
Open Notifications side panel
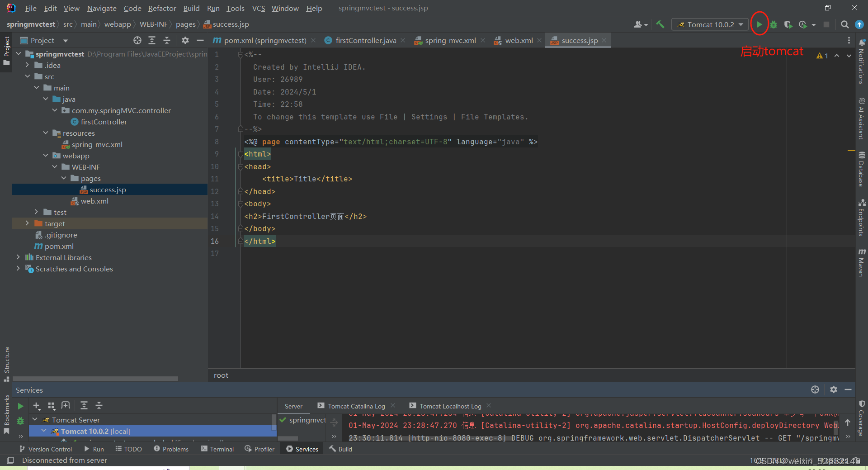862,61
